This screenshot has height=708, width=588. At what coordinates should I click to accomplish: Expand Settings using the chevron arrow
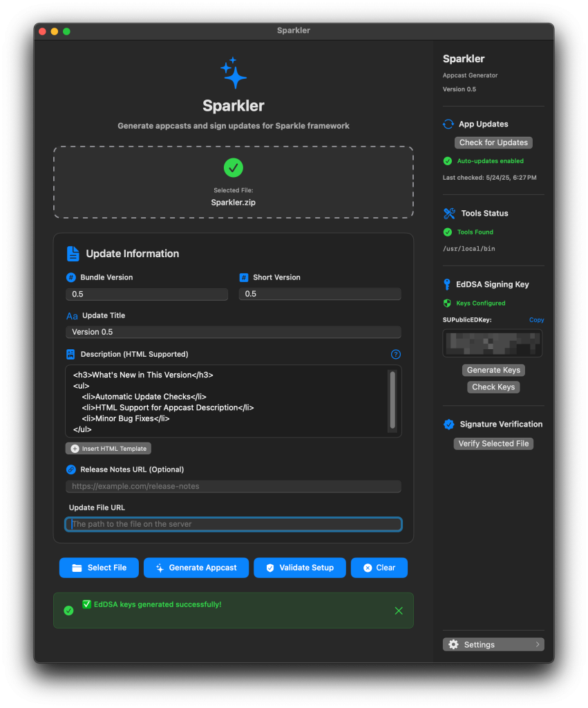point(538,644)
